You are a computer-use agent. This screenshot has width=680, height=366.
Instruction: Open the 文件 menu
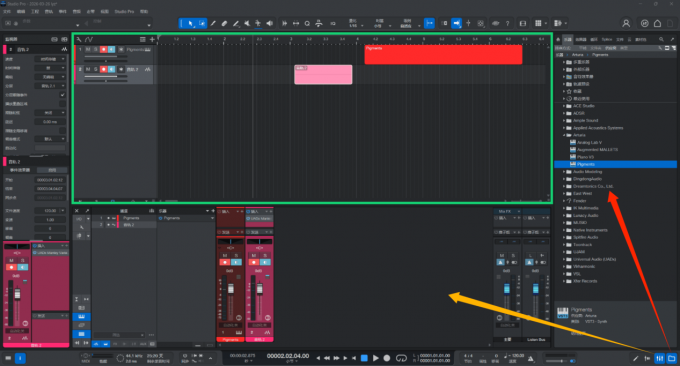[7, 12]
